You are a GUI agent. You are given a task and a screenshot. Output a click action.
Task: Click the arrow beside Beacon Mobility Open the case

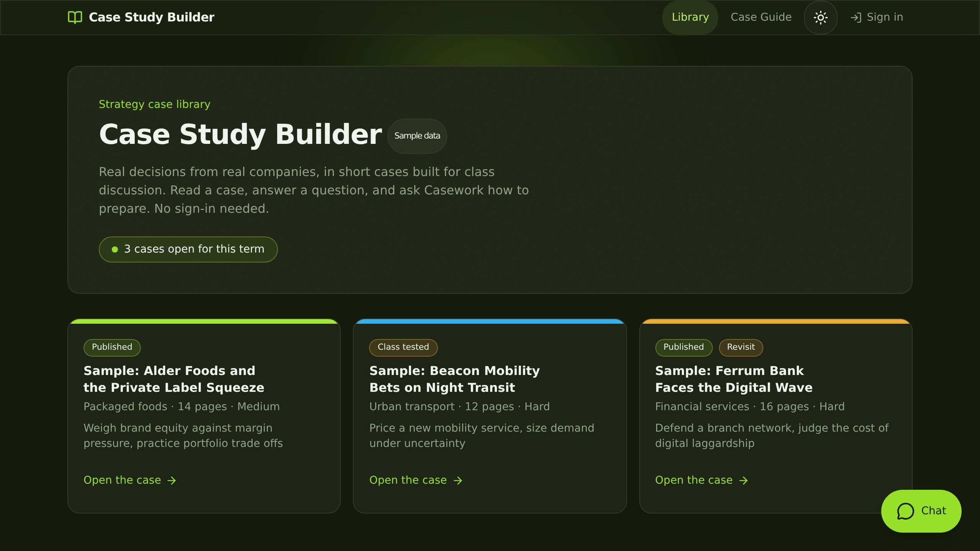(x=458, y=481)
